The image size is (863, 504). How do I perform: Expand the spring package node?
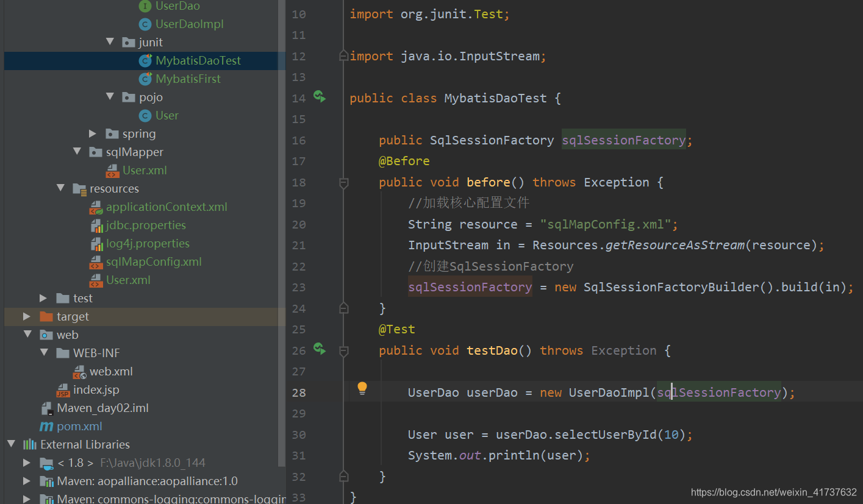point(93,133)
